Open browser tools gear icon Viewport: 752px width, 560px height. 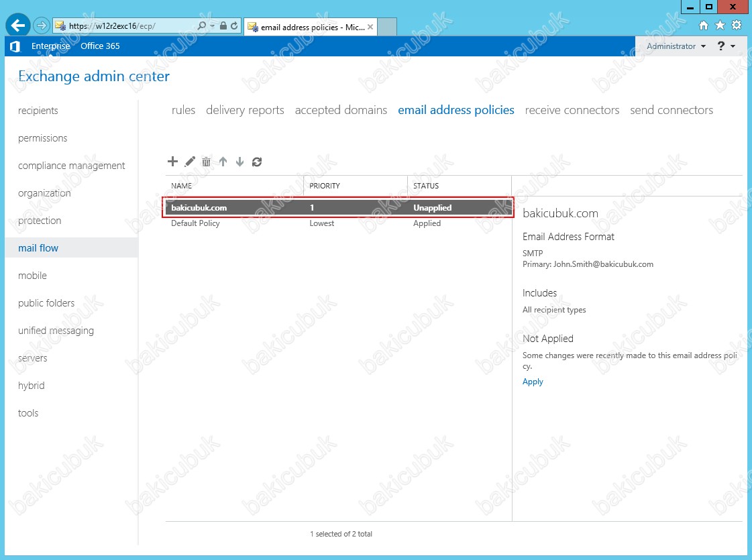(737, 25)
